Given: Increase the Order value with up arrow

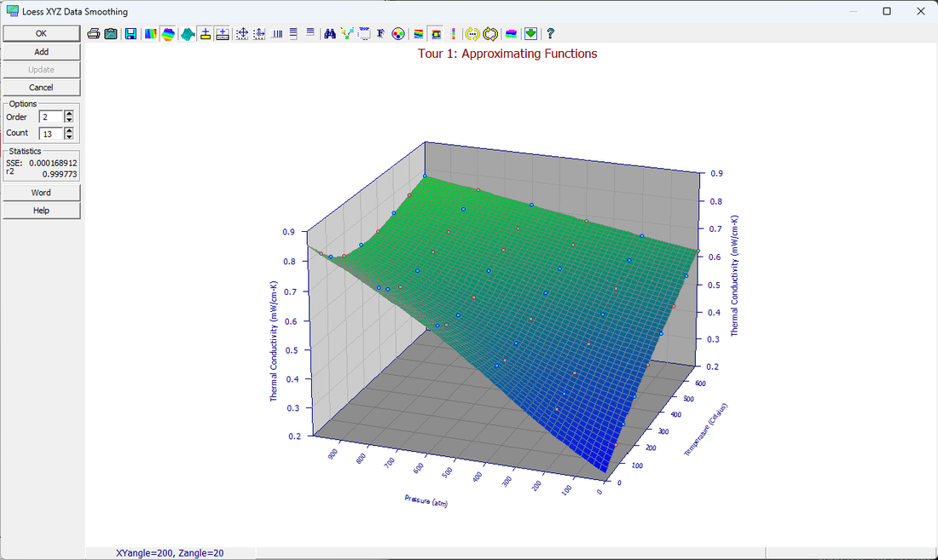Looking at the screenshot, I should (x=69, y=113).
